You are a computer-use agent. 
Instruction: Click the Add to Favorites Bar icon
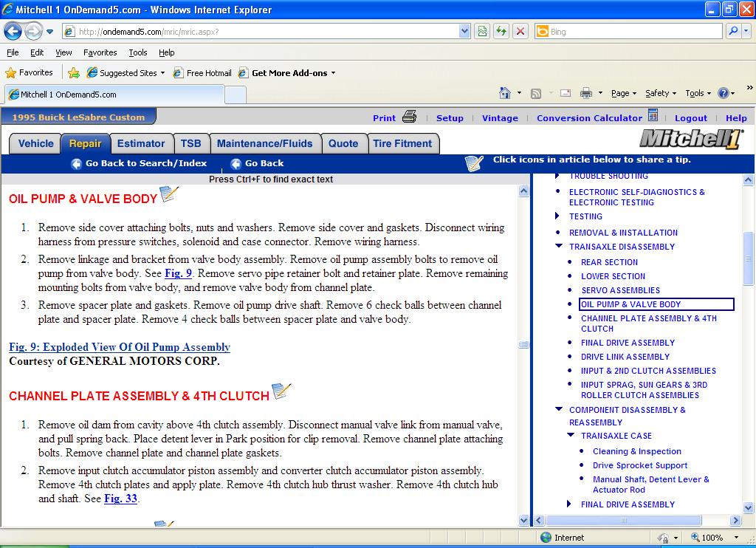tap(74, 73)
